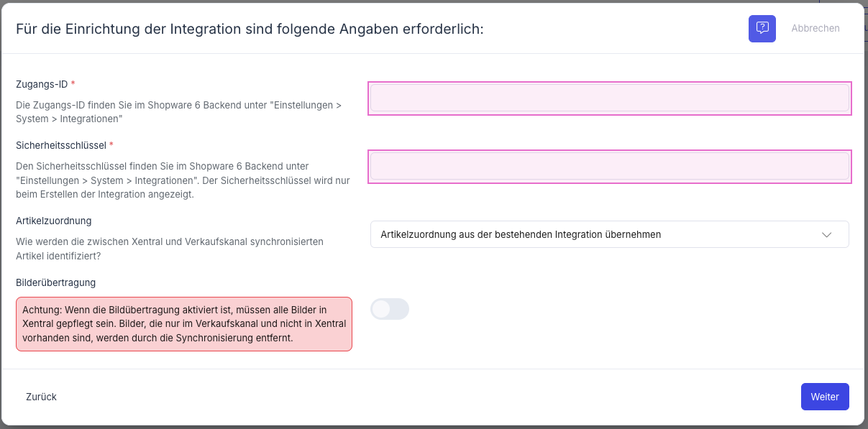
Task: Click into the Sicherheitsschlüssel input field
Action: (x=609, y=167)
